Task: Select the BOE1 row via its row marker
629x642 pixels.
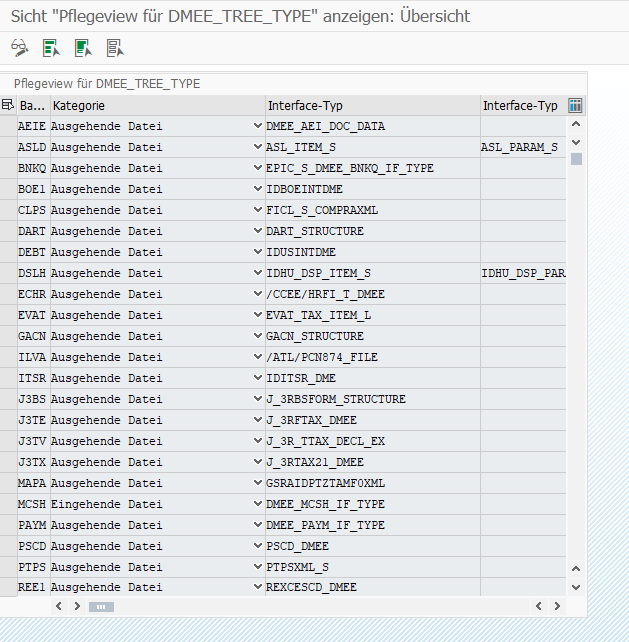Action: [8, 189]
